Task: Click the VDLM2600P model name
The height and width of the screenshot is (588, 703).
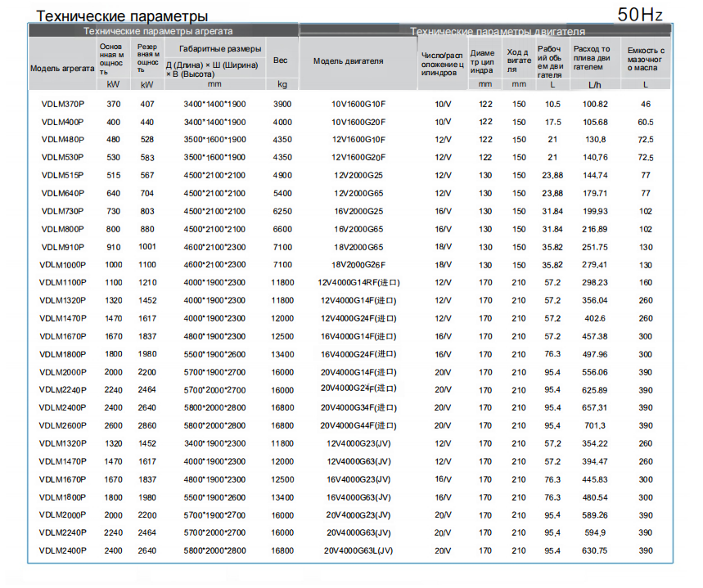Action: click(63, 426)
